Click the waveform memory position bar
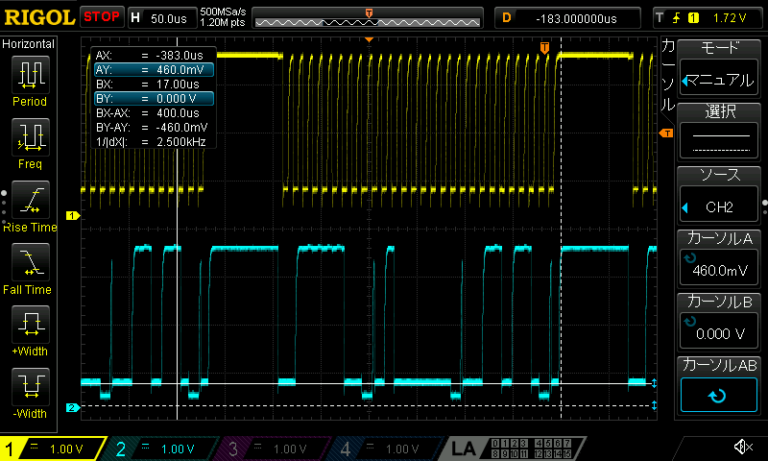Image resolution: width=768 pixels, height=461 pixels. click(368, 18)
